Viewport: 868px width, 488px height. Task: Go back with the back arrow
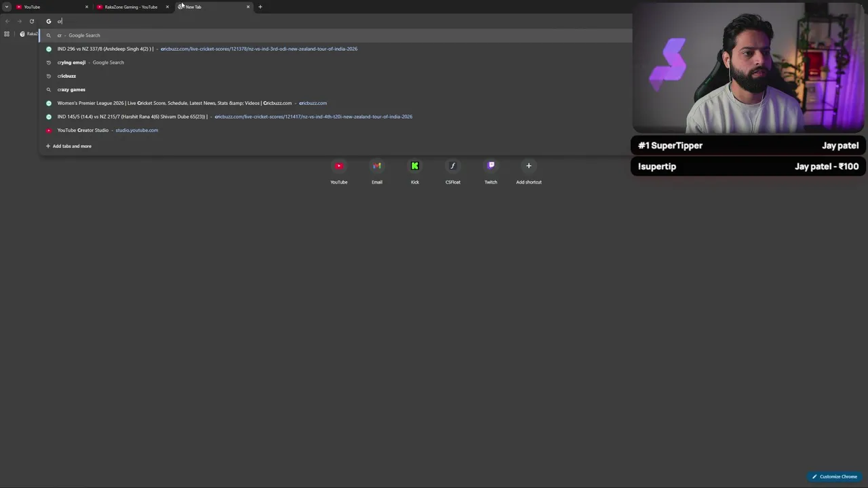click(x=7, y=21)
